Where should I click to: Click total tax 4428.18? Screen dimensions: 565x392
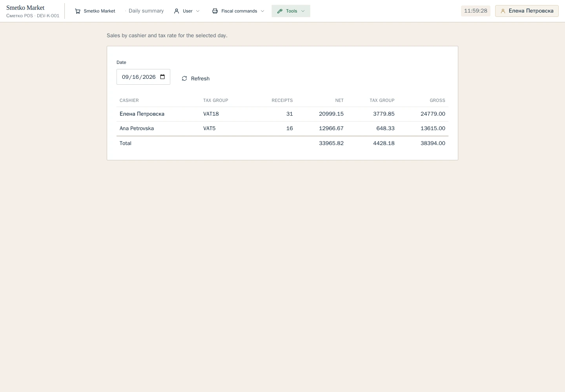[384, 143]
